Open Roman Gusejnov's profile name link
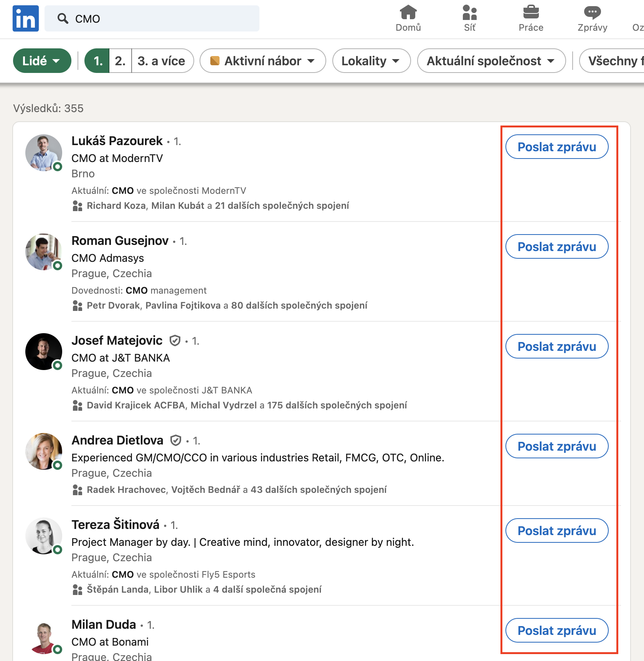Viewport: 644px width, 661px height. tap(120, 241)
